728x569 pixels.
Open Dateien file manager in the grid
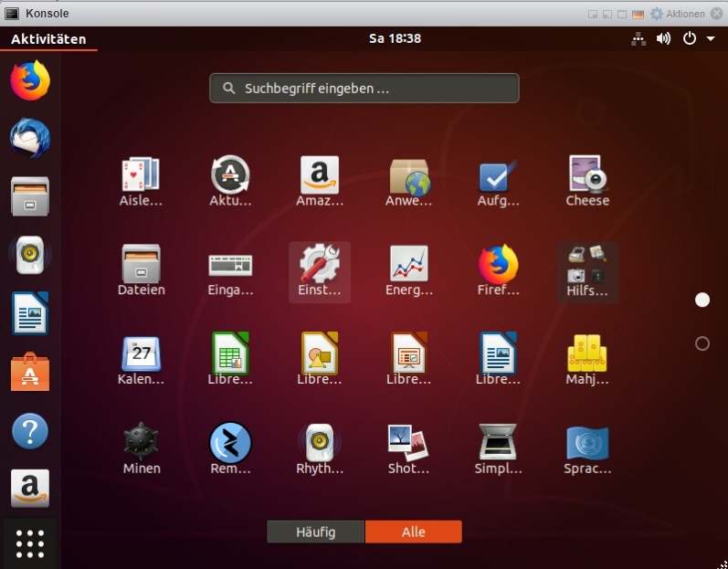(x=141, y=271)
